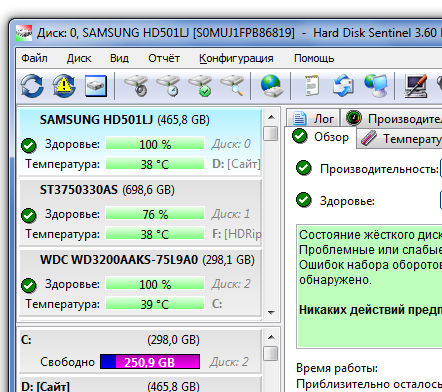Image resolution: width=442 pixels, height=392 pixels.
Task: Switch to the Производительность tab
Action: [x=392, y=118]
